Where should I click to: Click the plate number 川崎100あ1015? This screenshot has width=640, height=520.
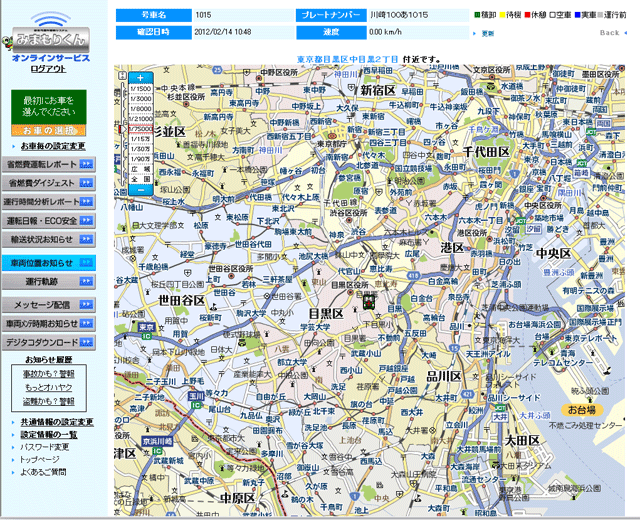point(400,15)
